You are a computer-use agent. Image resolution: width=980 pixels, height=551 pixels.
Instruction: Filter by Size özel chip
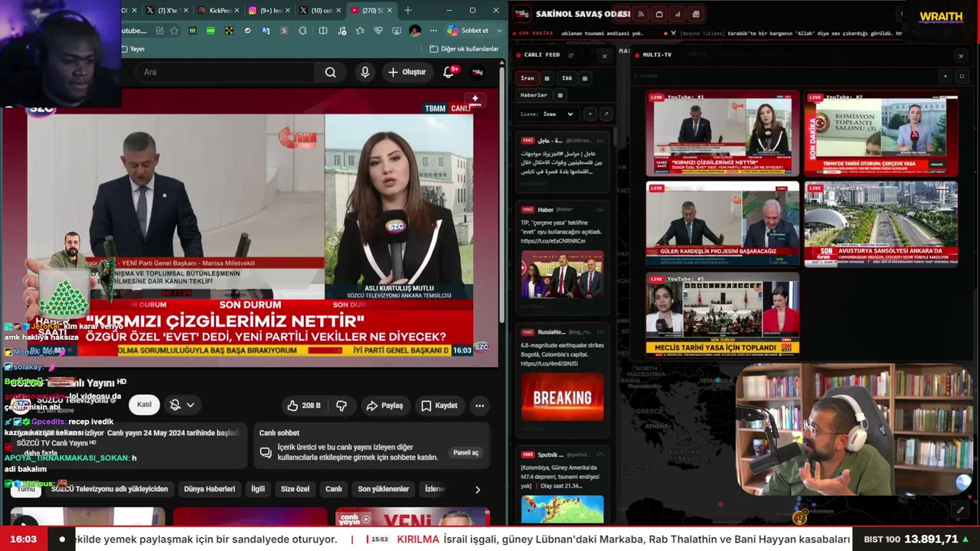point(295,489)
